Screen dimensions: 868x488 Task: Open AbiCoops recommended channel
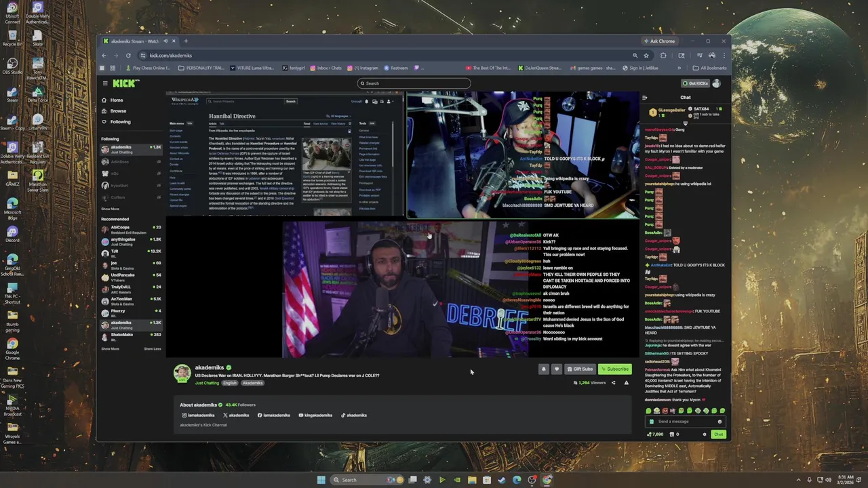tap(131, 229)
